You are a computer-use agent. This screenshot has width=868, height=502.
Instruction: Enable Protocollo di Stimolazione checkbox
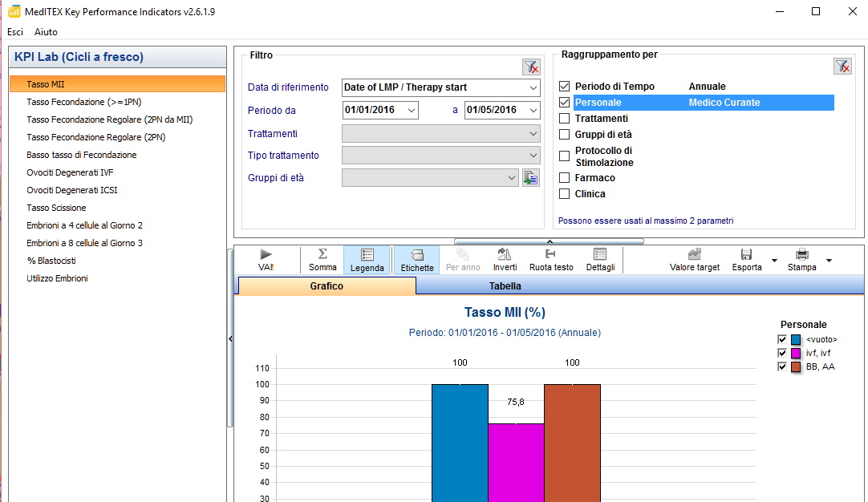564,156
